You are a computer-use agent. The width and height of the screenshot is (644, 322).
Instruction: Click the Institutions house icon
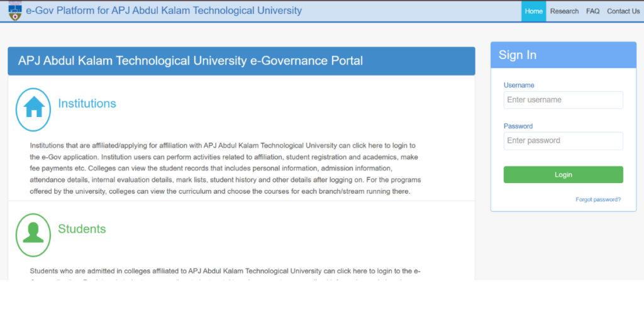[33, 109]
